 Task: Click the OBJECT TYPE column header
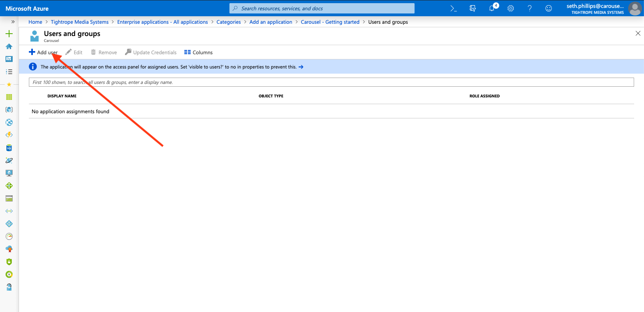pos(271,96)
